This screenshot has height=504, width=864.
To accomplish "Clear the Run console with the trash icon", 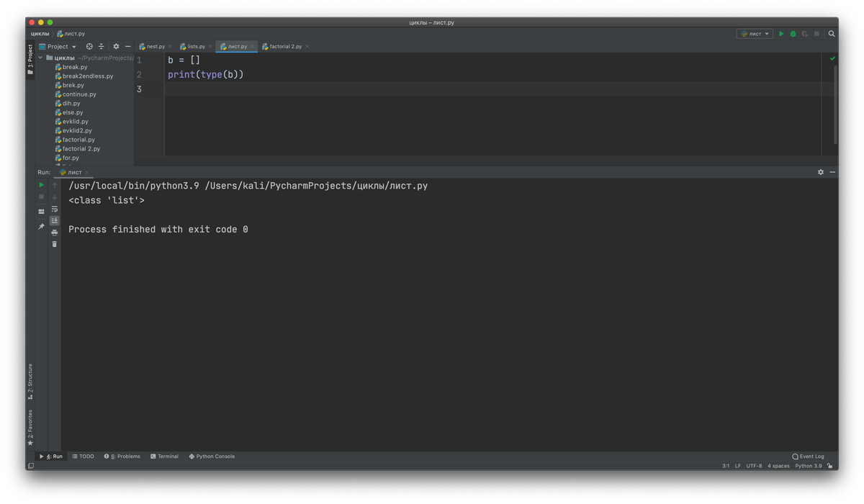I will coord(55,244).
